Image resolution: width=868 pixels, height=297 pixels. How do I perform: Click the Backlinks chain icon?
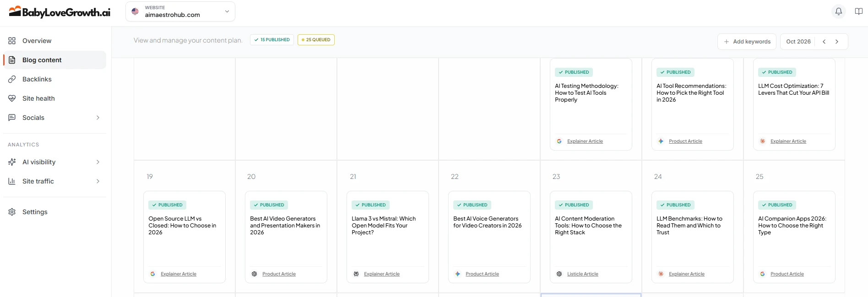pyautogui.click(x=12, y=79)
